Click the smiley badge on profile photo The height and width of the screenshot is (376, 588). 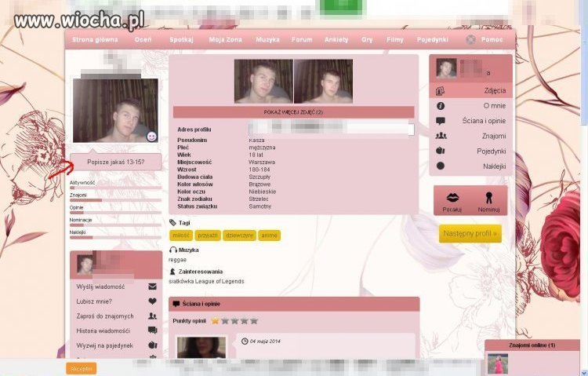(151, 137)
